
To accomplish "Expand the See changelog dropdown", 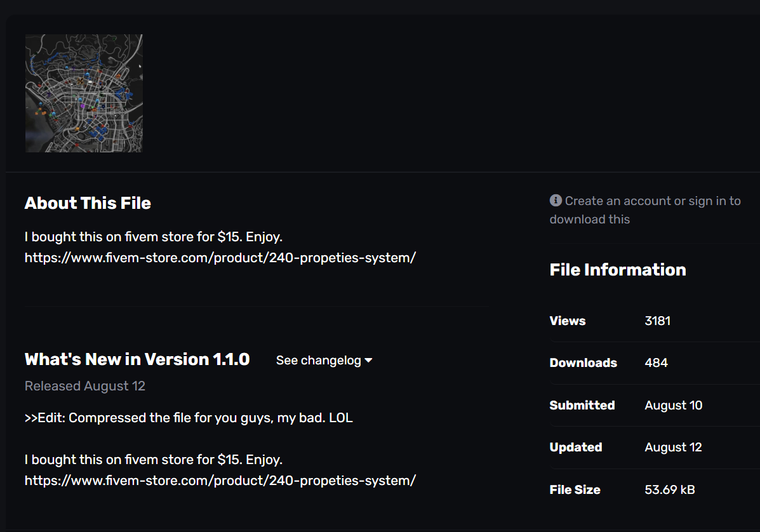I will point(324,361).
